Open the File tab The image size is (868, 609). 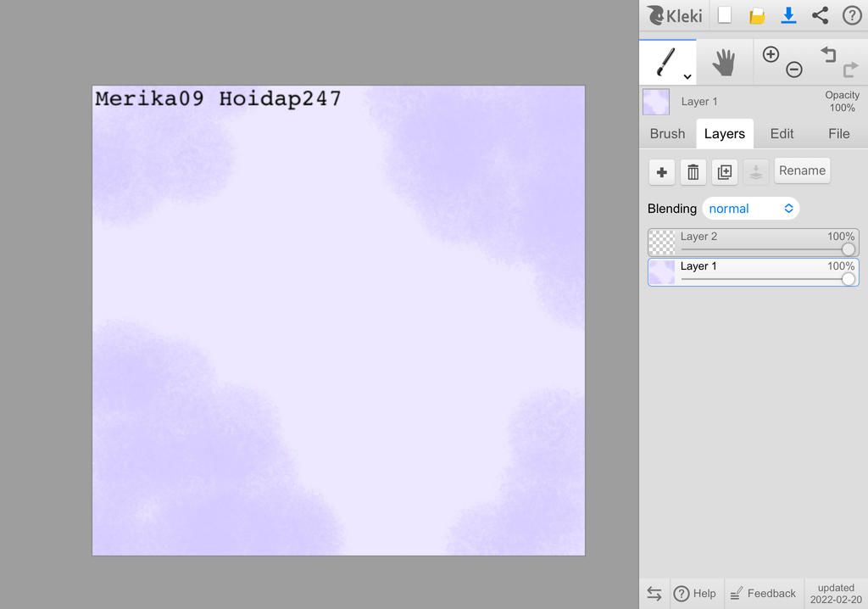point(838,133)
